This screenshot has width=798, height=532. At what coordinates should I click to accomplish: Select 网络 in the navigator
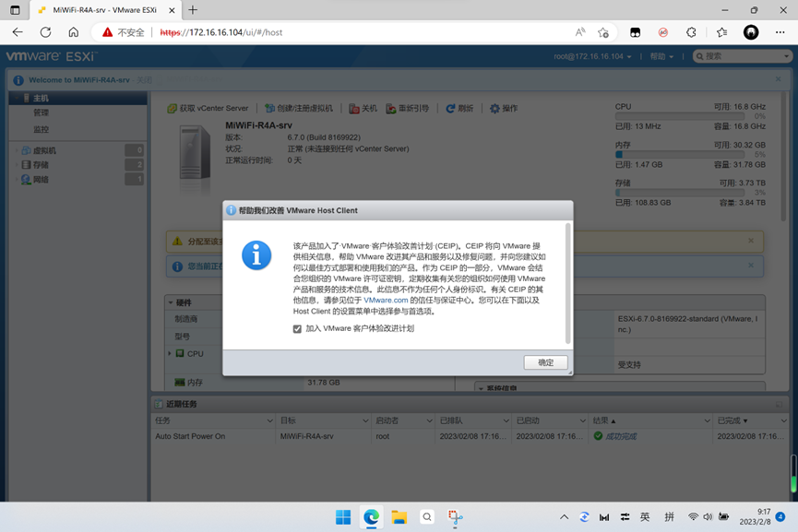coord(41,180)
